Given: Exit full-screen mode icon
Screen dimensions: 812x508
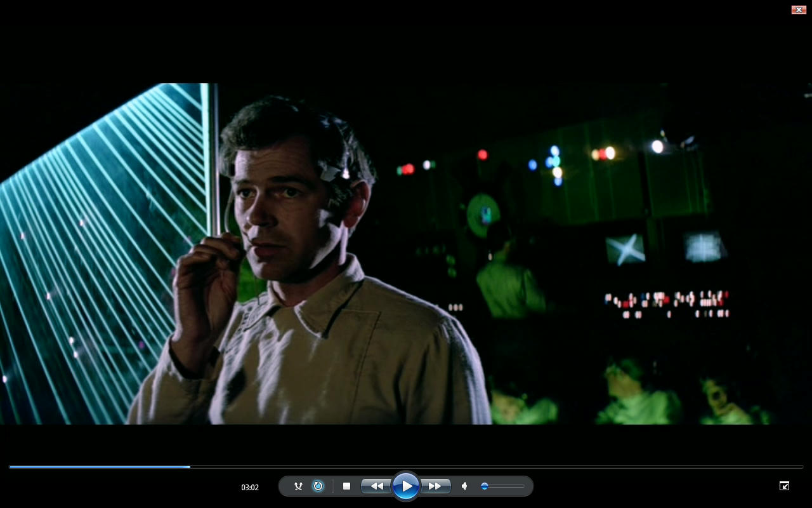Looking at the screenshot, I should tap(784, 486).
